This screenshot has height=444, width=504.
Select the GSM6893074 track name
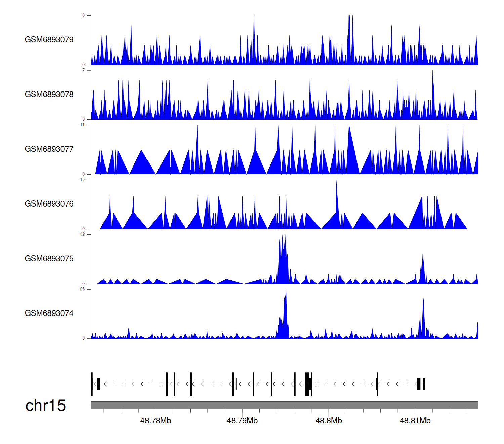49,313
